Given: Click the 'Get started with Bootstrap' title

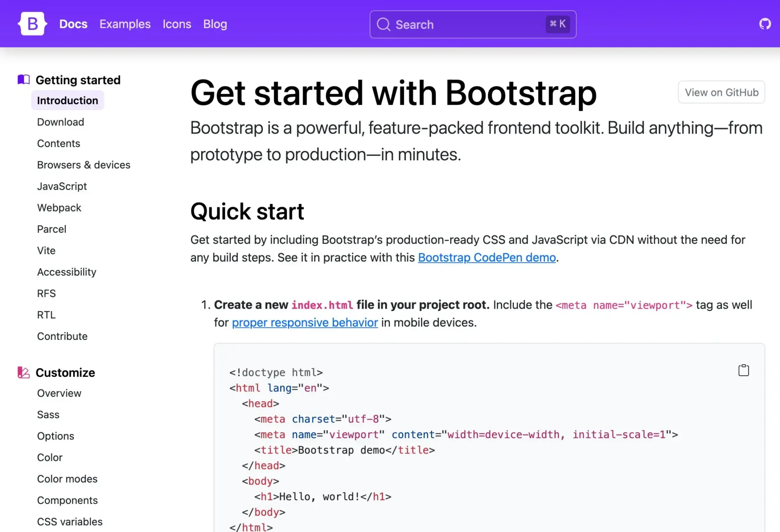Looking at the screenshot, I should pos(394,93).
